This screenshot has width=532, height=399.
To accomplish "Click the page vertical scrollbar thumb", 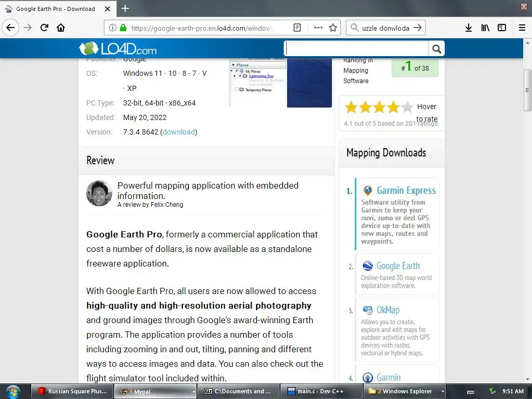I will click(x=527, y=90).
